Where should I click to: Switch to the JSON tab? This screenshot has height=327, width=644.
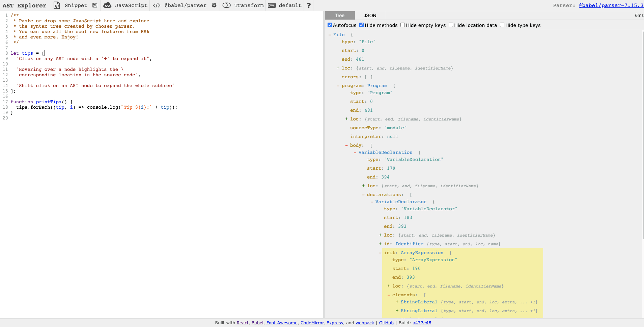pyautogui.click(x=370, y=16)
